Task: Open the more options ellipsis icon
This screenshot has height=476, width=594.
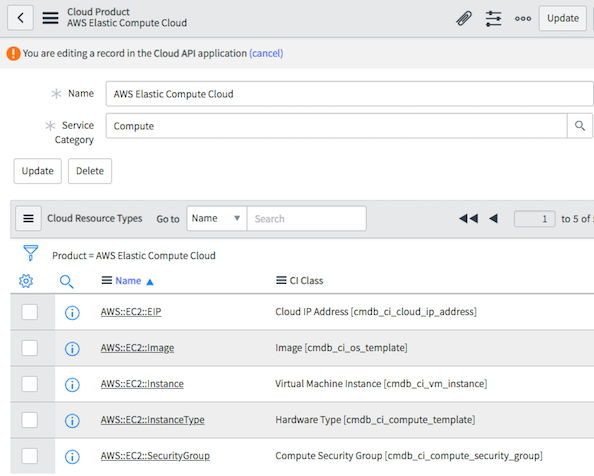Action: (523, 18)
